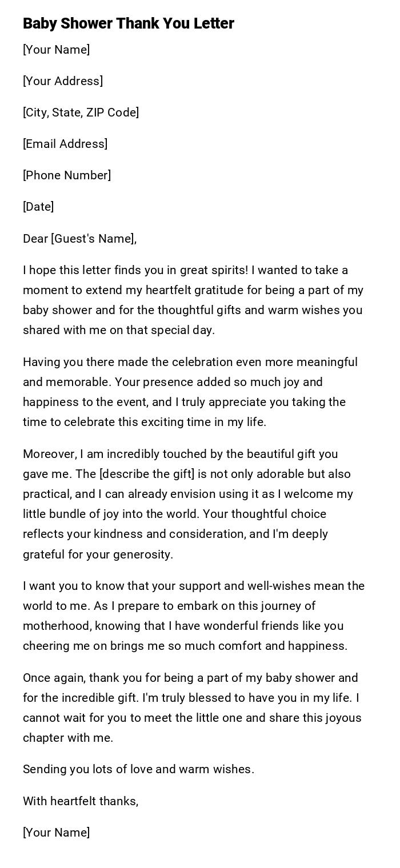
Task: Click the line "Sending you lots of love"
Action: (138, 769)
